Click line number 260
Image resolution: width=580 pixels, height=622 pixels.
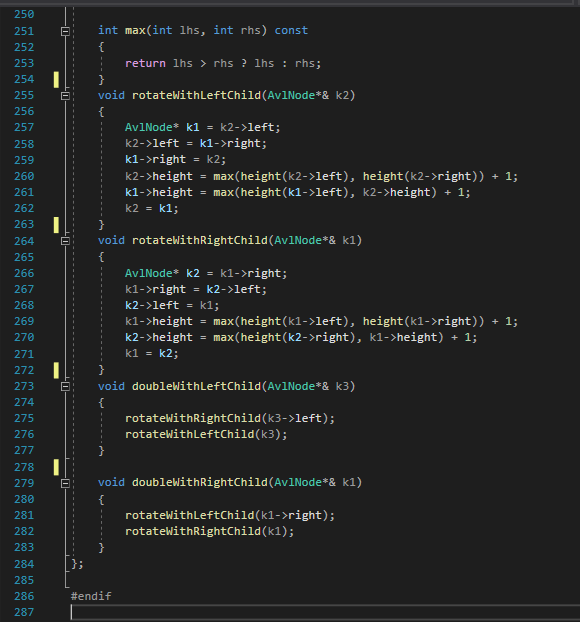(24, 176)
